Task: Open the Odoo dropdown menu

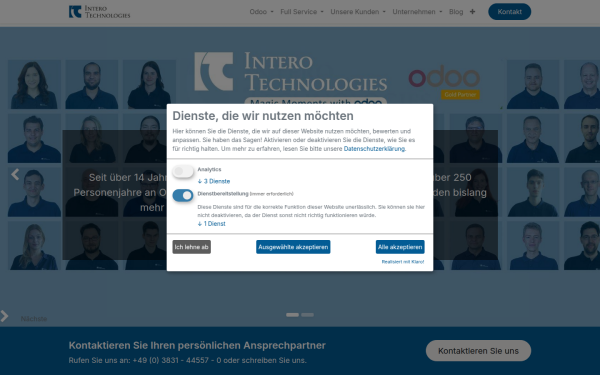Action: click(262, 12)
